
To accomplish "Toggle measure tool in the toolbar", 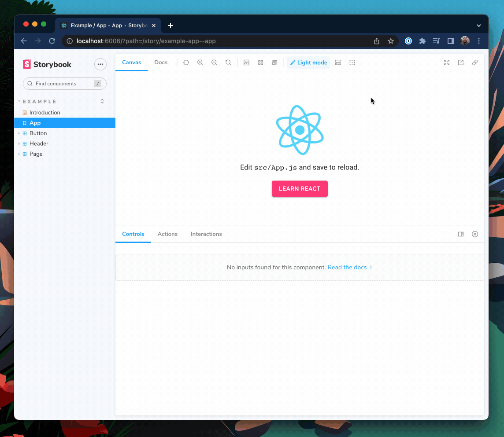I will point(338,62).
